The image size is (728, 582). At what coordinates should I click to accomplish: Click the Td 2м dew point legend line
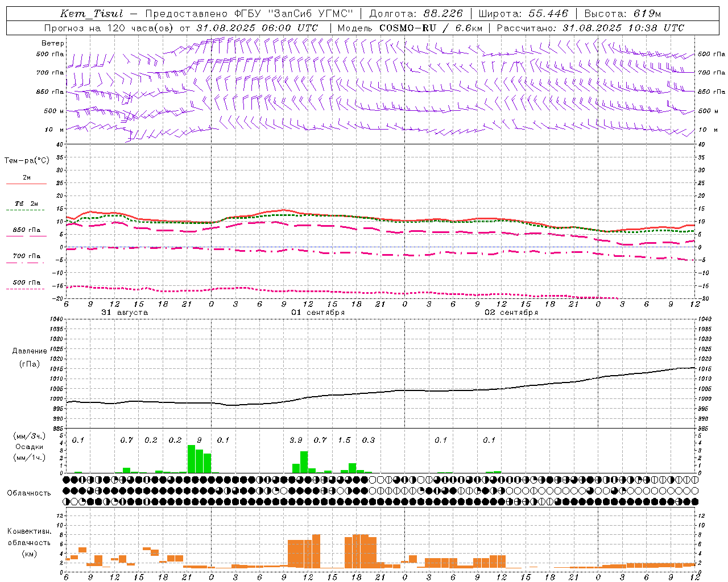(x=26, y=210)
